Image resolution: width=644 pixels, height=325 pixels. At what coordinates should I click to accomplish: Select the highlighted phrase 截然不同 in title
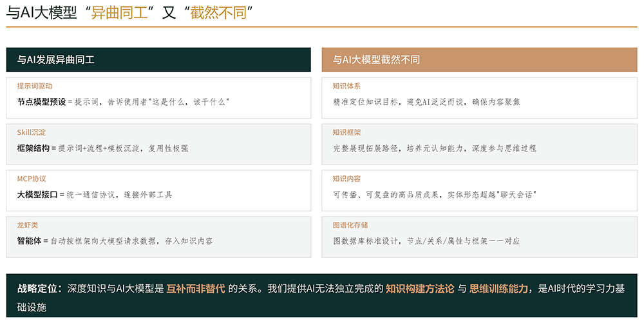click(218, 13)
